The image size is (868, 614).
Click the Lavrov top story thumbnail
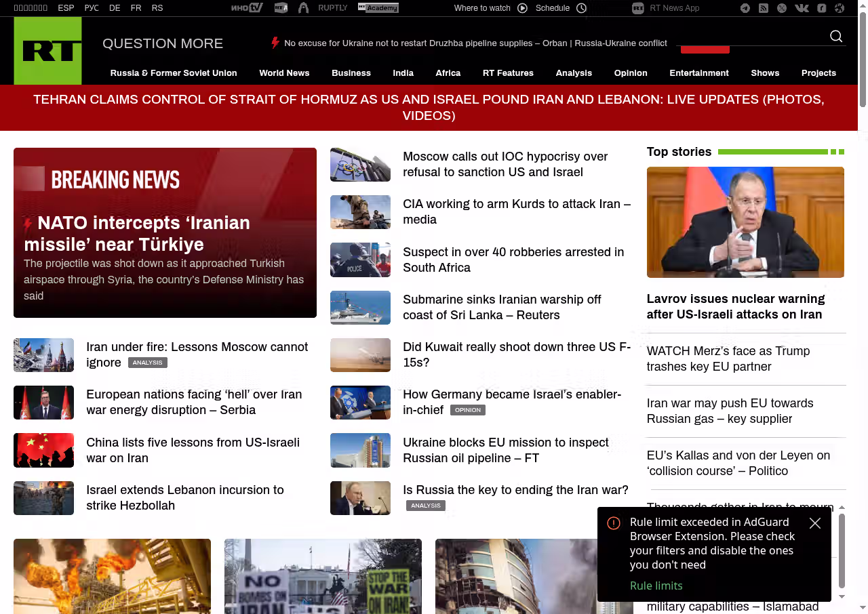coord(745,222)
